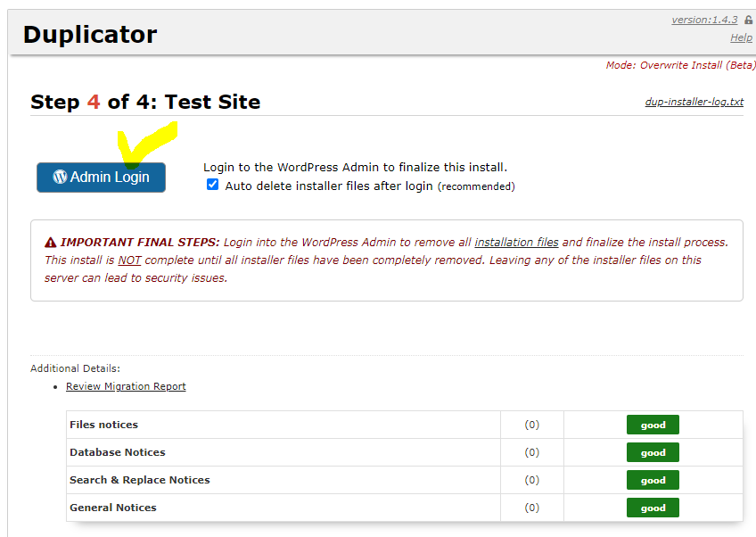Follow the installation files link
756x537 pixels.
(x=516, y=243)
